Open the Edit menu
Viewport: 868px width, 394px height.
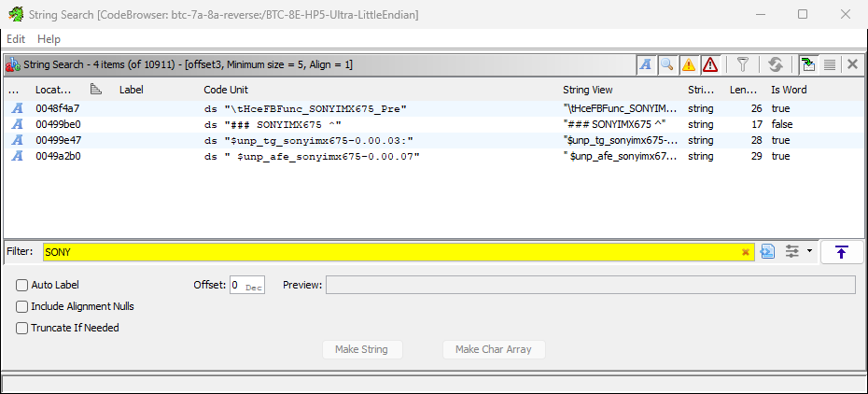[16, 39]
